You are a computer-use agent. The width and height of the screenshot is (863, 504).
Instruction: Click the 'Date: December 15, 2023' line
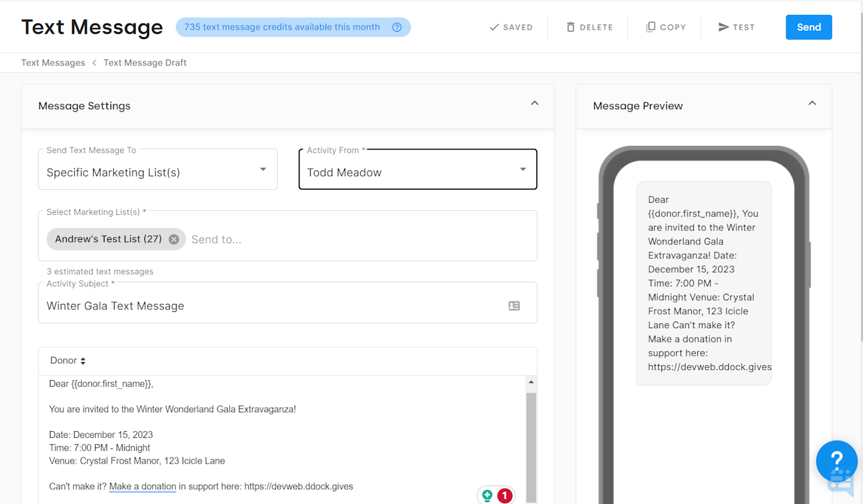pyautogui.click(x=101, y=435)
